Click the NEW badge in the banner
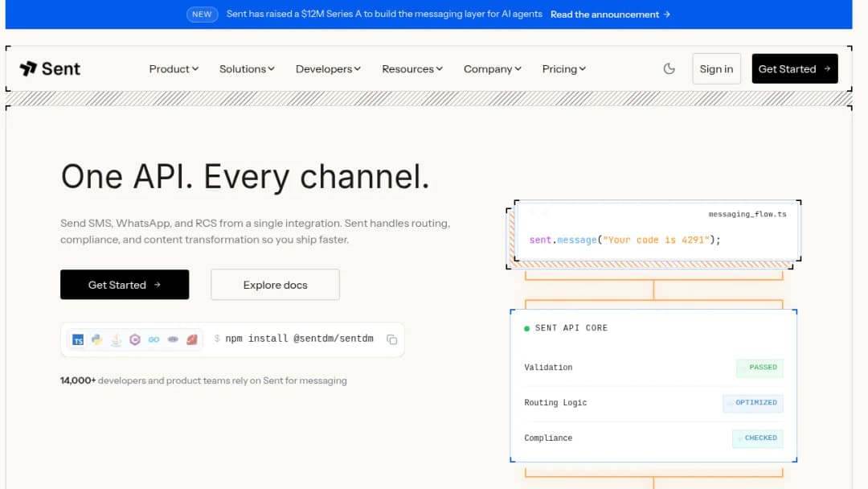This screenshot has width=868, height=489. pos(202,14)
